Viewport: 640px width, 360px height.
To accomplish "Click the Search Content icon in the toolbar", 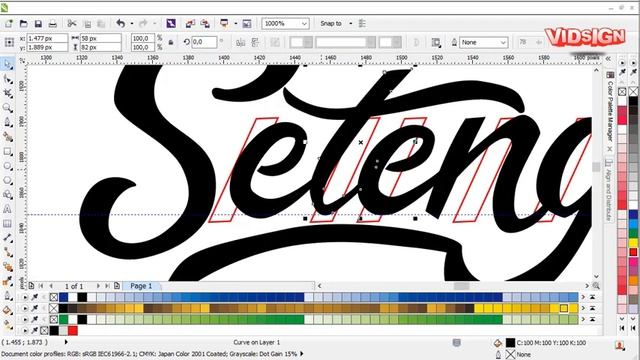I will (x=171, y=24).
